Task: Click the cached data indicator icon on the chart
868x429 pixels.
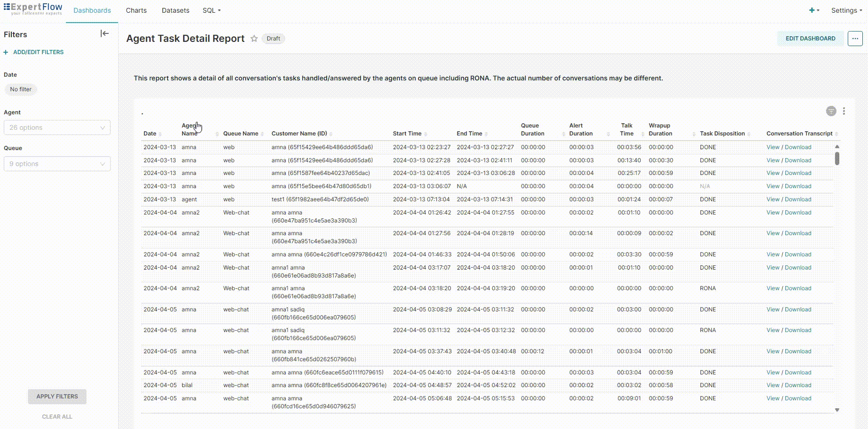Action: coord(830,111)
